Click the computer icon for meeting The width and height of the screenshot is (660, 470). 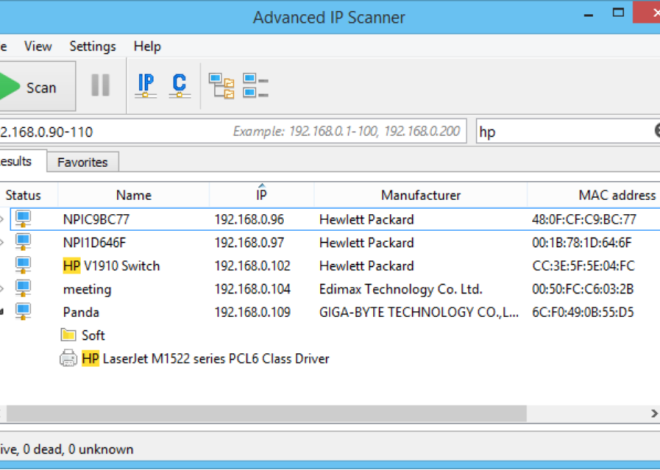23,288
